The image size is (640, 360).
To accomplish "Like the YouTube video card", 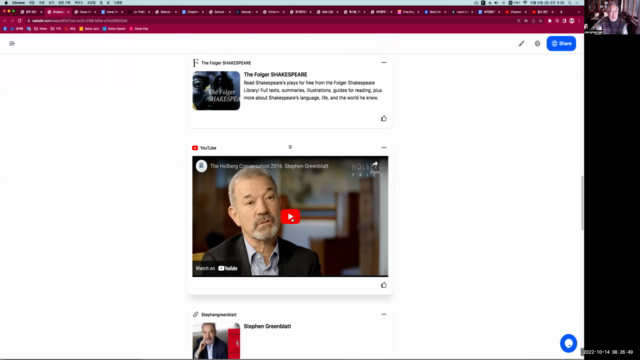I will click(x=384, y=285).
